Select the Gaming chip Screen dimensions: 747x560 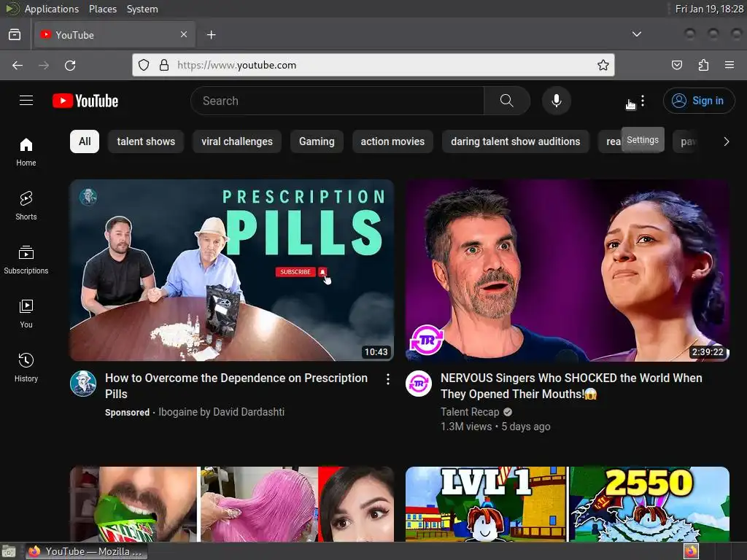317,141
